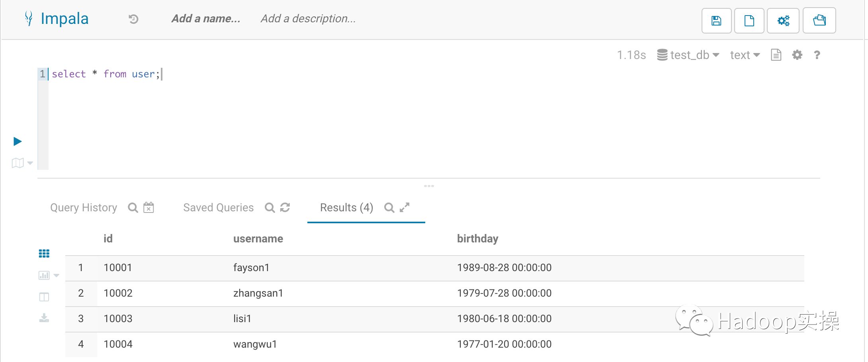Search Query History with magnifier icon
Screen dimensions: 868x362
click(x=133, y=208)
